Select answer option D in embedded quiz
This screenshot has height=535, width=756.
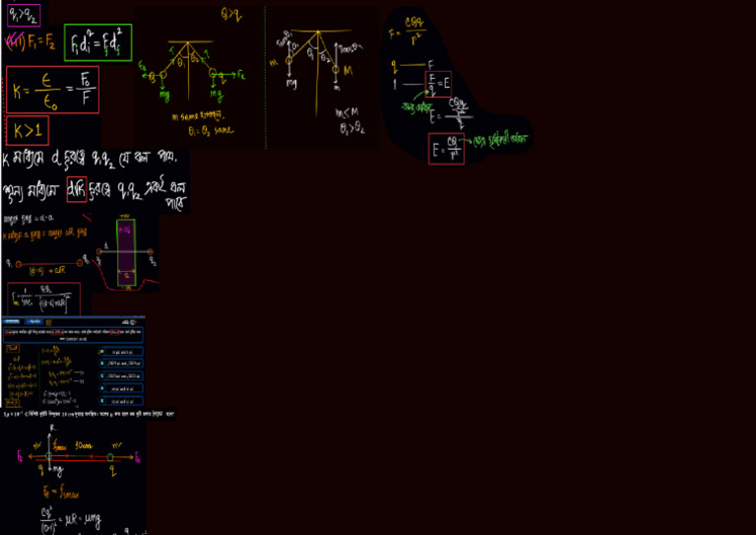click(x=120, y=388)
